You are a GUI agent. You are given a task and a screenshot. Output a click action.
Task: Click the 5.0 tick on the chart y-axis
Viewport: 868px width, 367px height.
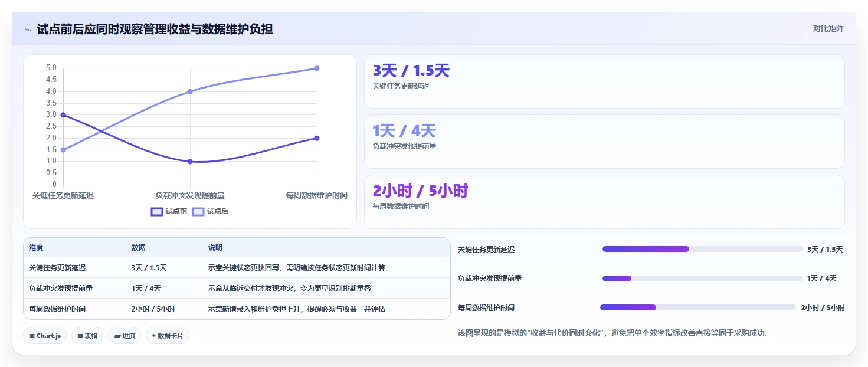point(51,68)
